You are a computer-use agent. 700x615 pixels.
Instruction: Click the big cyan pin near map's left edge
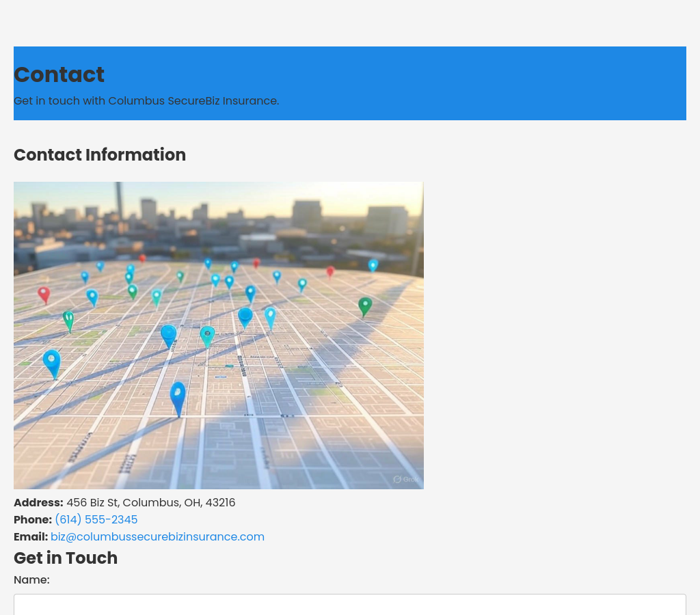tap(52, 361)
